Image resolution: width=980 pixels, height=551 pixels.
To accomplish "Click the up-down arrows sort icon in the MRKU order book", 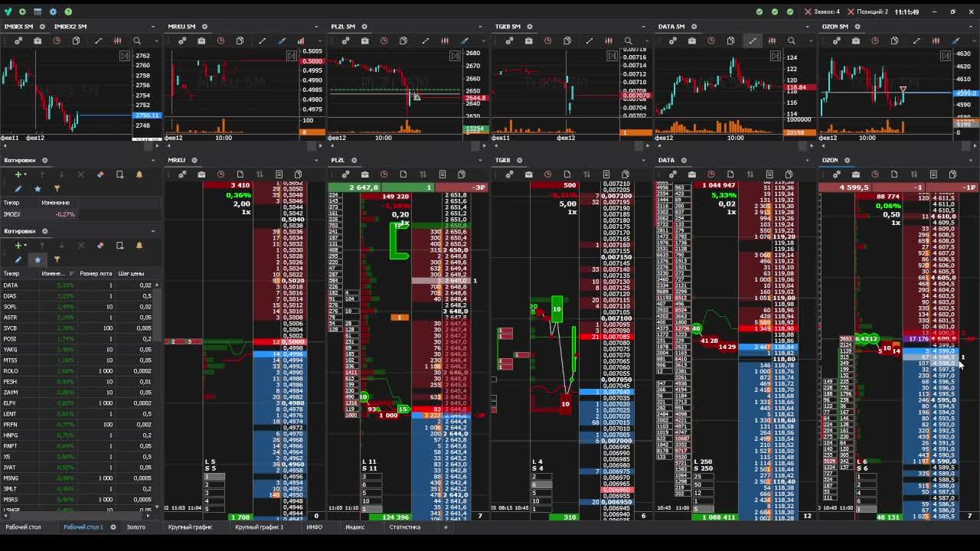I will pos(260,174).
